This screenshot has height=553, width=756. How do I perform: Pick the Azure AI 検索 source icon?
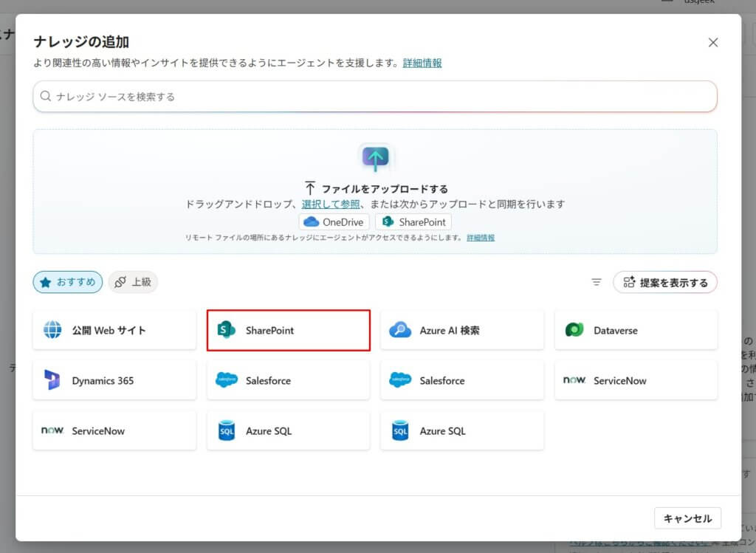(x=400, y=330)
